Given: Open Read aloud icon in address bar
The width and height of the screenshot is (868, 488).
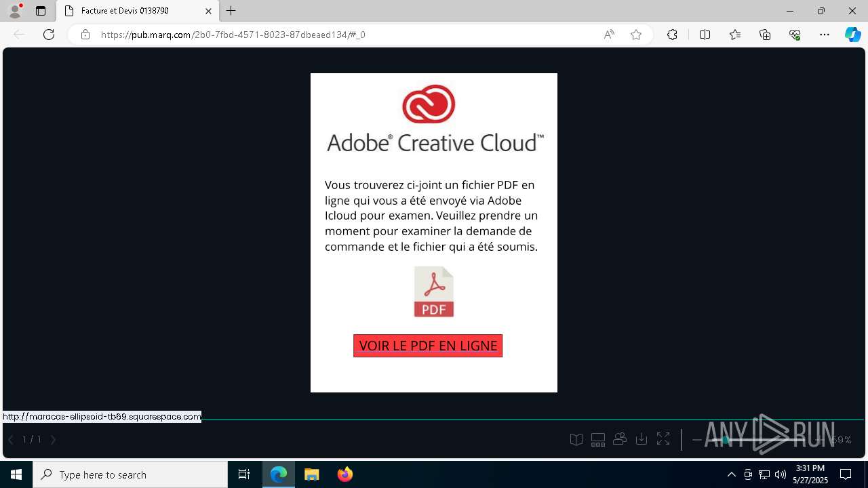Looking at the screenshot, I should click(x=609, y=35).
